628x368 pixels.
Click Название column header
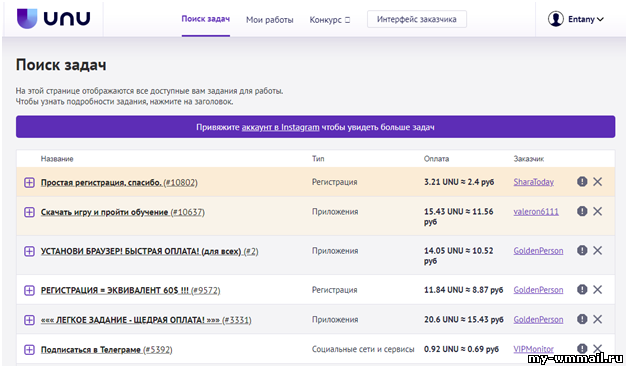pyautogui.click(x=57, y=159)
